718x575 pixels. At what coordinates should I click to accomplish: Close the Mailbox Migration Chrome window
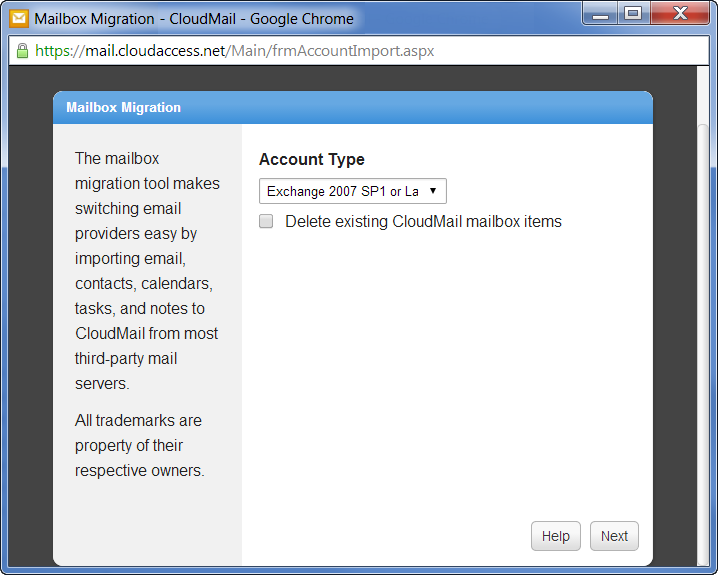tap(680, 14)
